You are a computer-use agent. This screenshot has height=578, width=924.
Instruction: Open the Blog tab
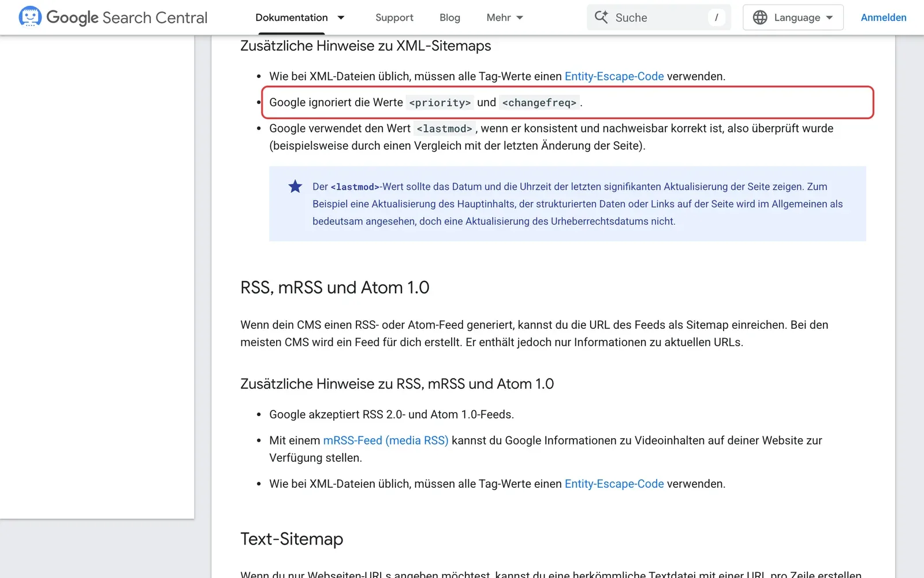(450, 17)
